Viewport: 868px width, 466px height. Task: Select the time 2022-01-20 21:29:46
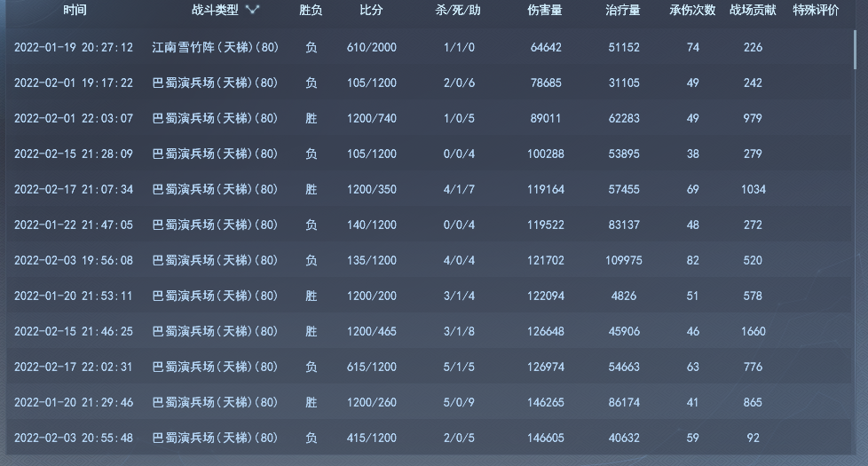[74, 402]
